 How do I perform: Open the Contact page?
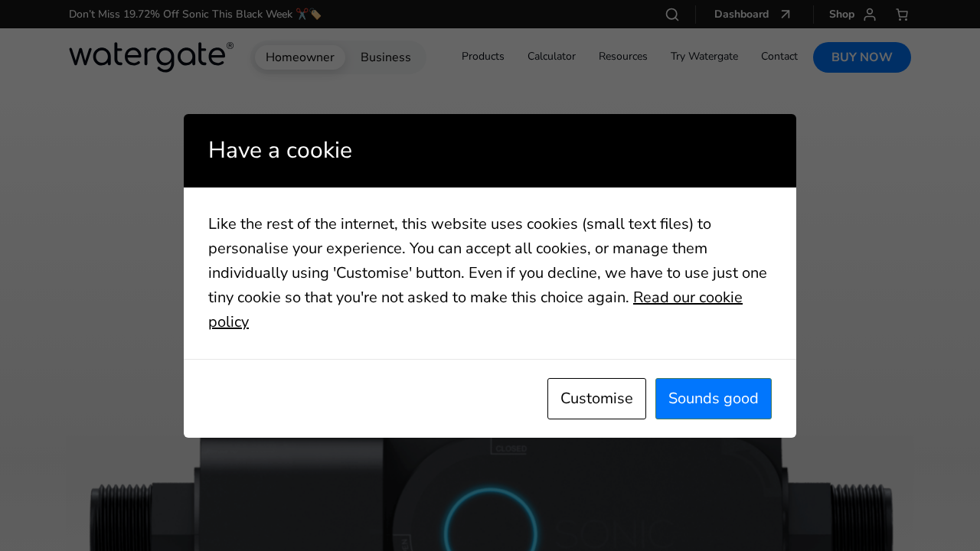pyautogui.click(x=779, y=56)
